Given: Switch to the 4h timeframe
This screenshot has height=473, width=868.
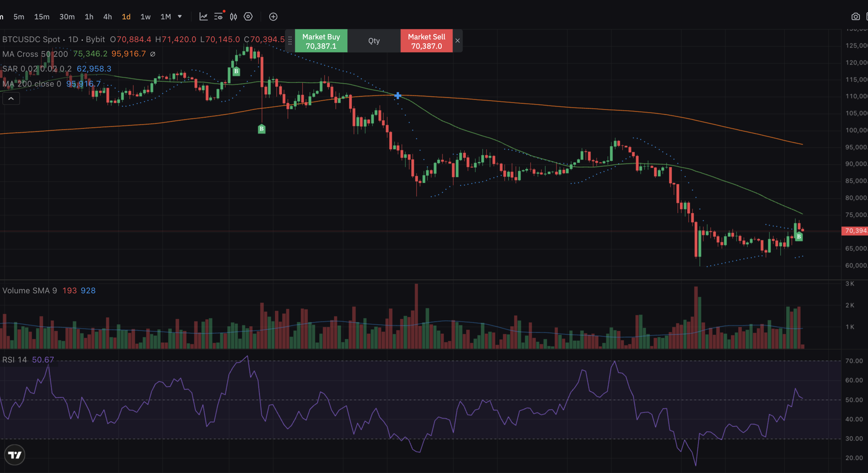Looking at the screenshot, I should pyautogui.click(x=107, y=17).
